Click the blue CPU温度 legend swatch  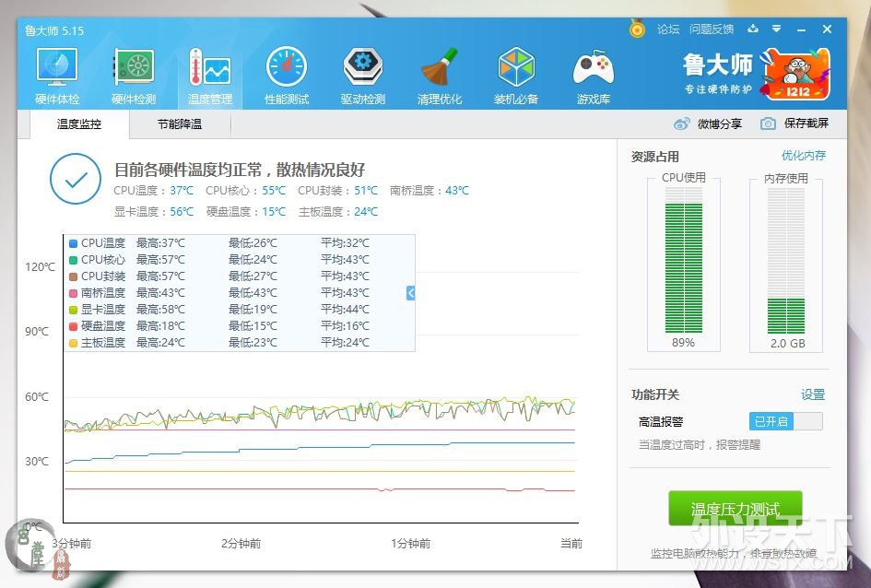click(73, 243)
